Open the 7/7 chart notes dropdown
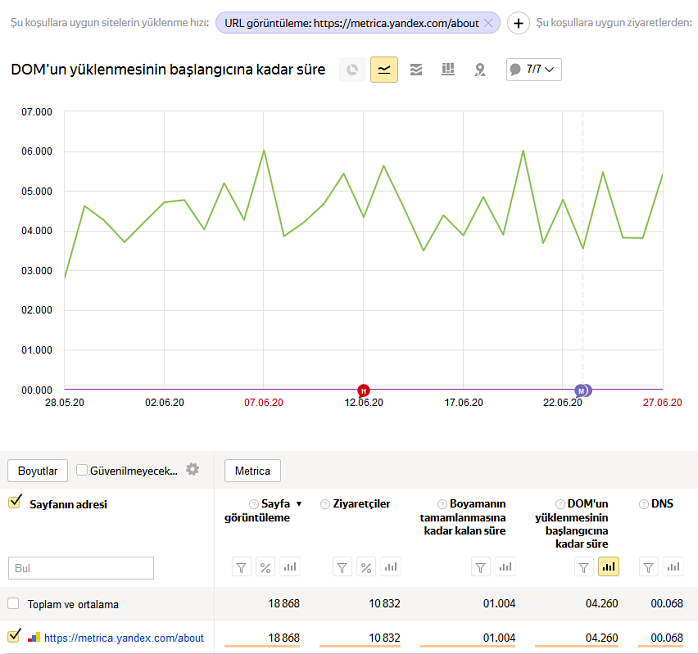The image size is (698, 654). pyautogui.click(x=534, y=69)
